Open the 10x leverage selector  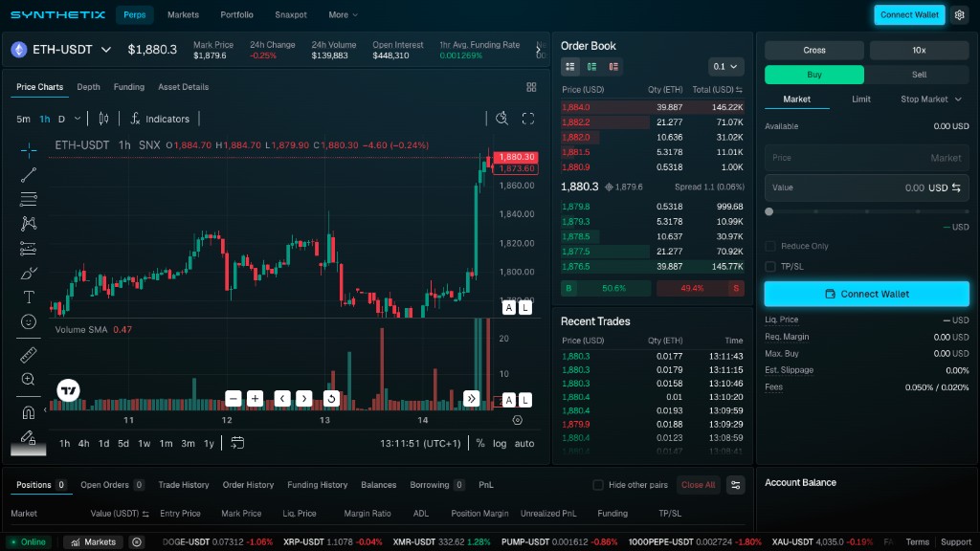pyautogui.click(x=919, y=50)
